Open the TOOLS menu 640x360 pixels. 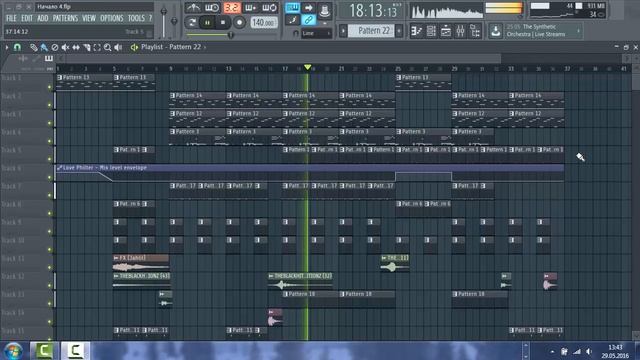pyautogui.click(x=136, y=18)
